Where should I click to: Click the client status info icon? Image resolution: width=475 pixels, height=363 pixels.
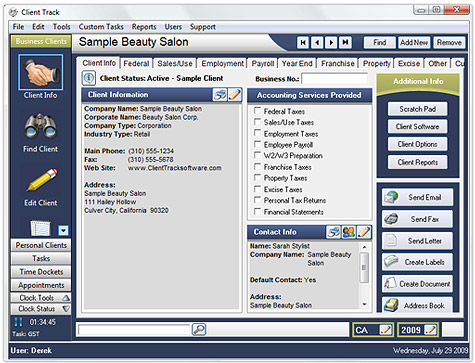pyautogui.click(x=89, y=78)
